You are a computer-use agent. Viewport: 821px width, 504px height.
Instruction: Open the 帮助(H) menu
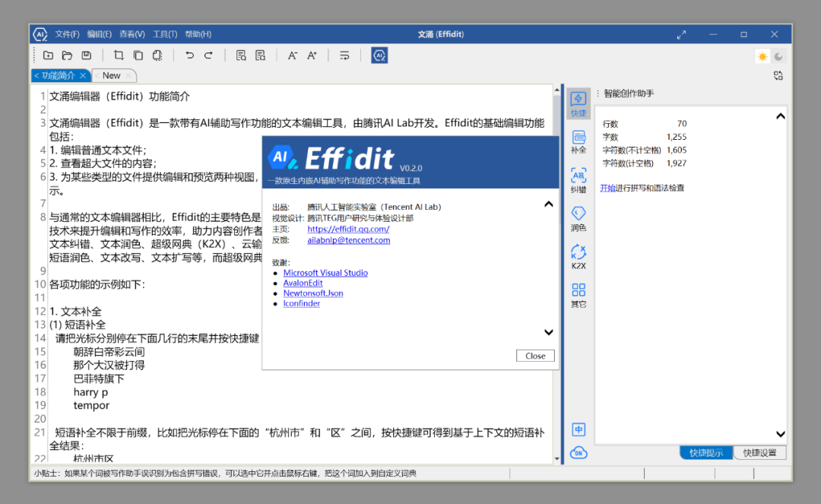(198, 34)
